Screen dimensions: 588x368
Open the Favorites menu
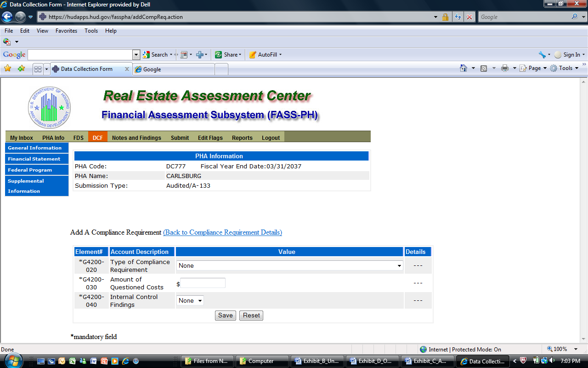66,31
